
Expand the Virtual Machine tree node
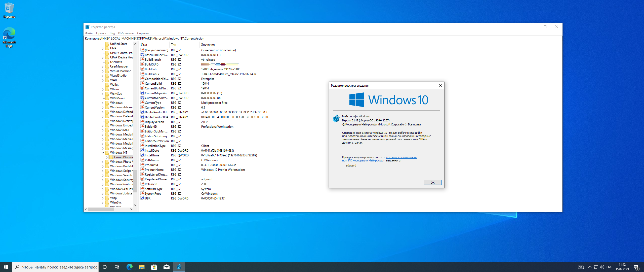coord(103,71)
